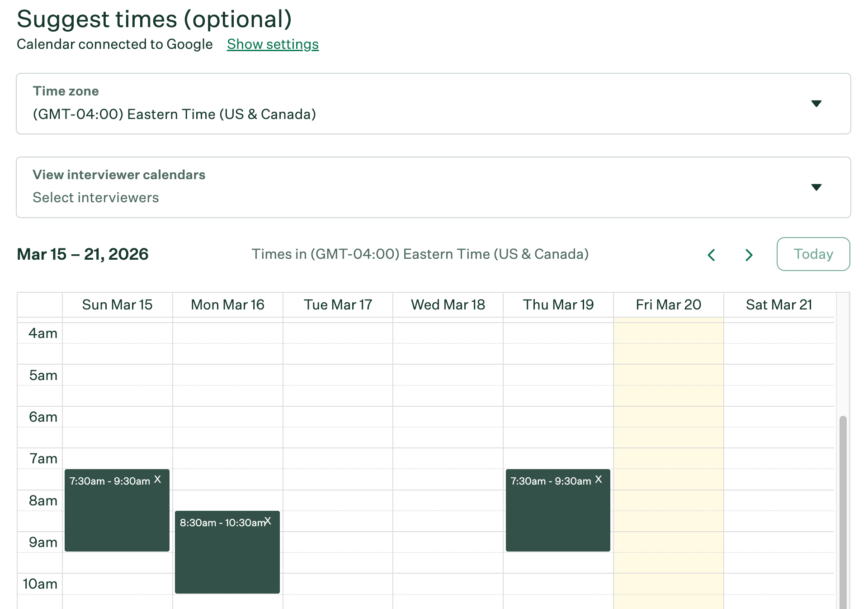
Task: Click the Mar 15 – 21, 2026 date range
Action: (x=82, y=254)
